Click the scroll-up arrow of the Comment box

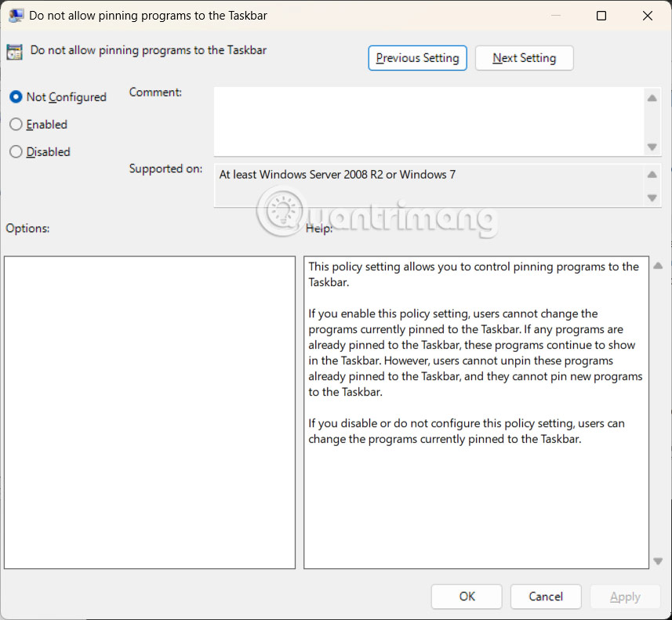[652, 98]
